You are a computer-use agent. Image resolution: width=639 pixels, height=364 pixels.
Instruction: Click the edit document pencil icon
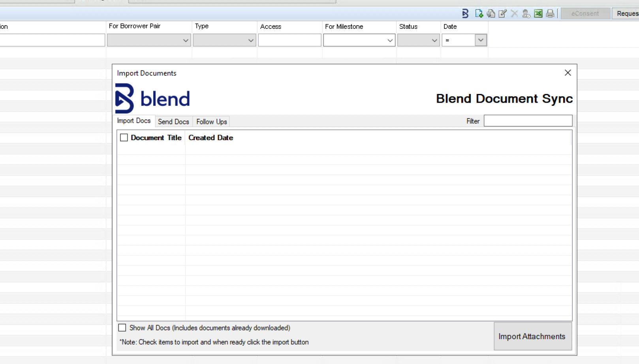pyautogui.click(x=503, y=13)
